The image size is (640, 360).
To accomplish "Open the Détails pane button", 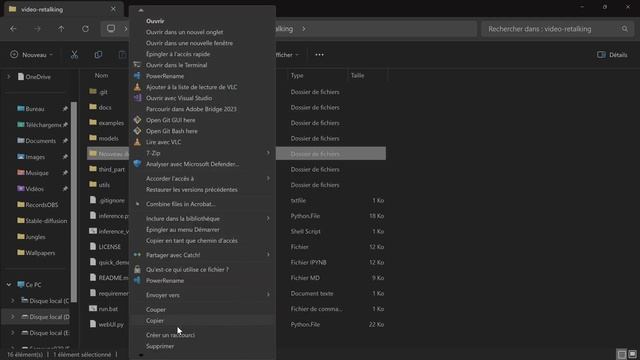I will (612, 55).
